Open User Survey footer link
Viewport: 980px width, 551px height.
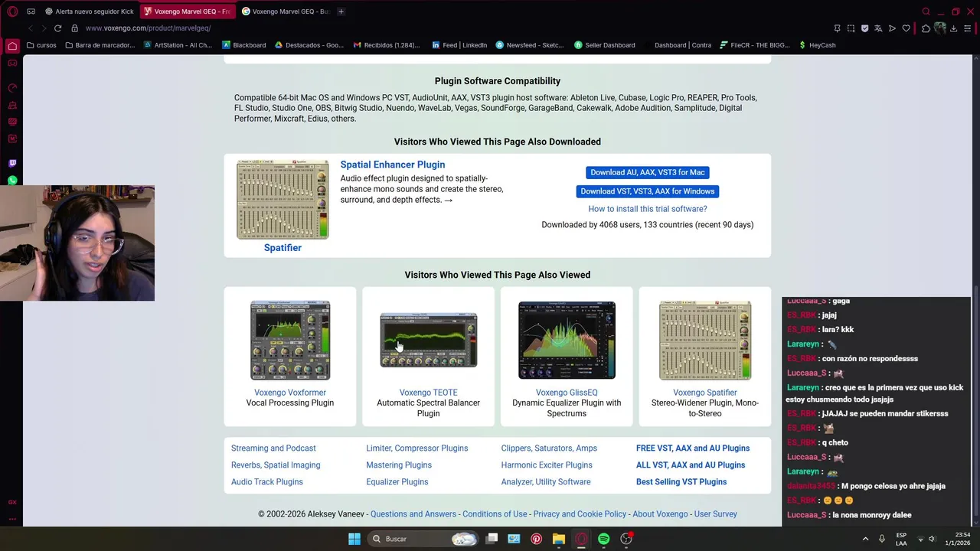click(x=716, y=514)
